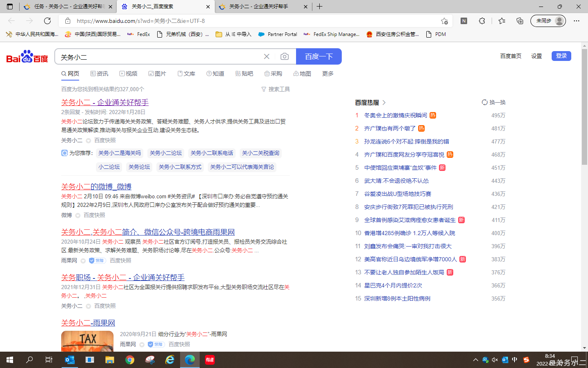Open 关务职场 - 关务小二 result
The width and height of the screenshot is (588, 368).
coord(123,277)
